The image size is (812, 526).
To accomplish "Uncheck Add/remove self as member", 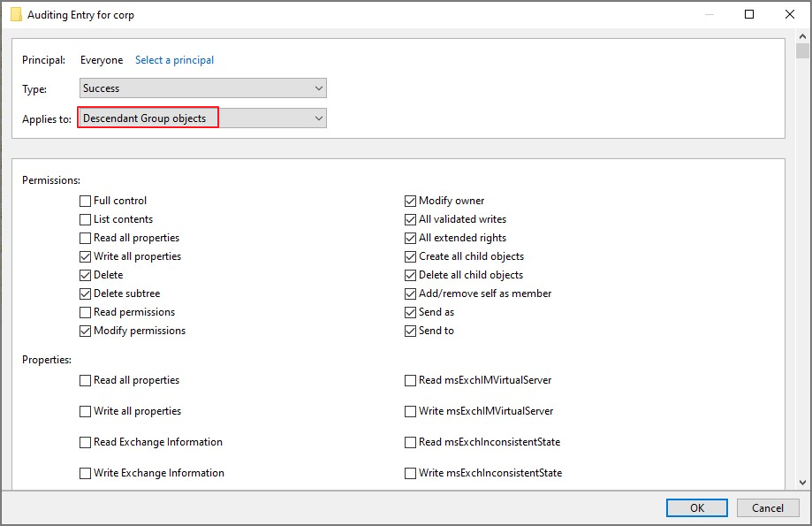I will pos(410,293).
